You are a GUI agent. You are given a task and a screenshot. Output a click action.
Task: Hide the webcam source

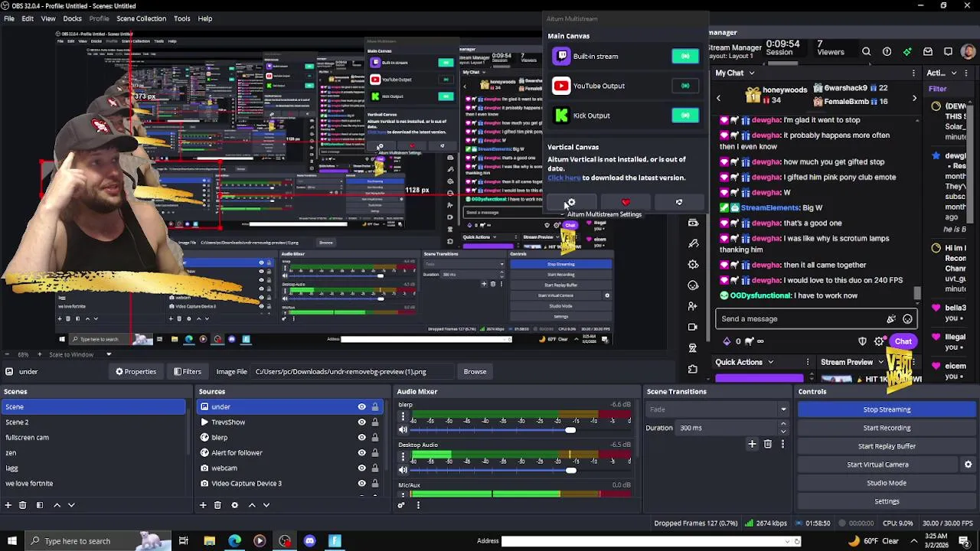pos(361,468)
